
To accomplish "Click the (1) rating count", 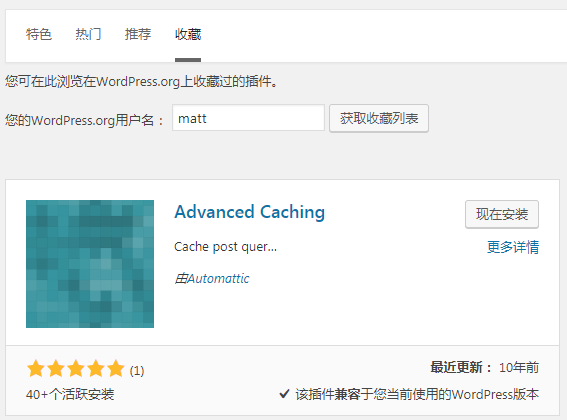I will coord(137,371).
